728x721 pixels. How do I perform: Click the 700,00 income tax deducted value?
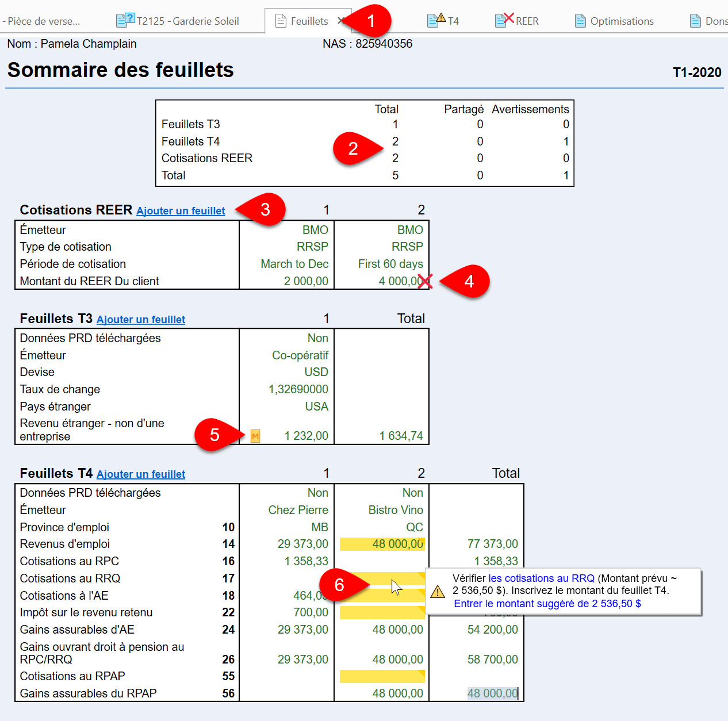click(311, 612)
